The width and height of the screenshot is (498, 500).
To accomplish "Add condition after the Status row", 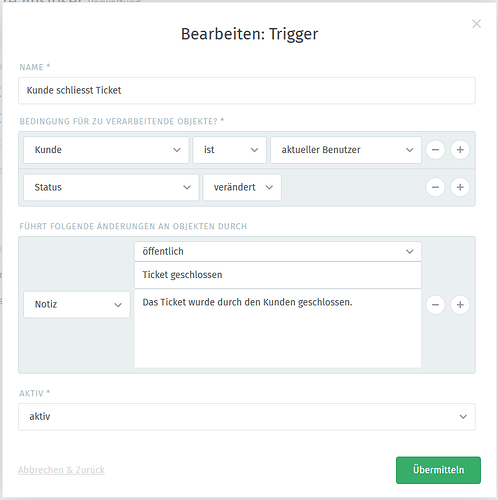I will tap(460, 187).
